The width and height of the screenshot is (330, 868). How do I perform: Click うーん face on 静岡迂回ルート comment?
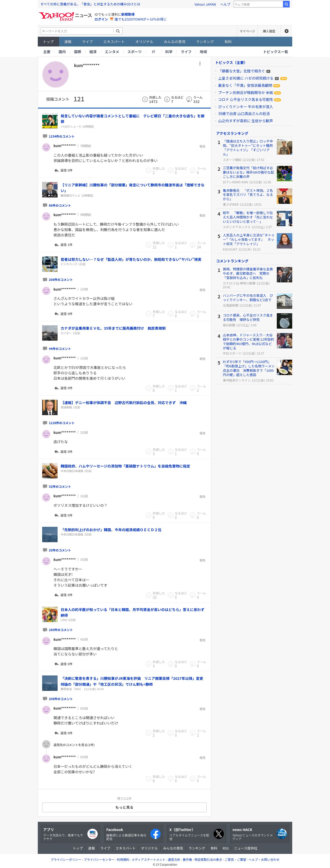point(193,245)
